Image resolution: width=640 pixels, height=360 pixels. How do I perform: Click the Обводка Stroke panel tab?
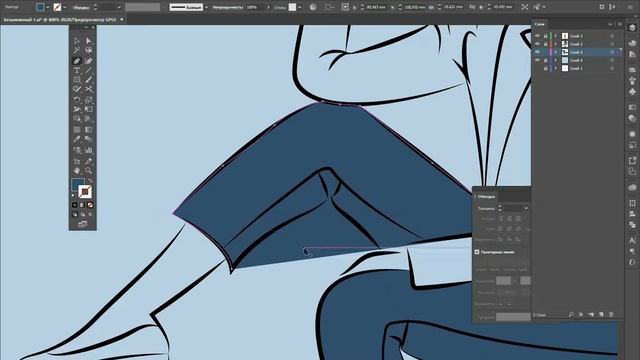486,196
